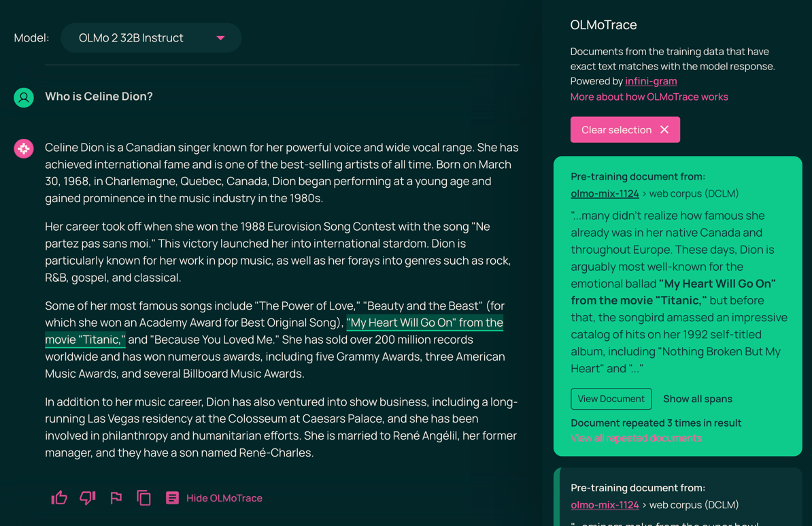Click bold "My Heart Will Go On" in green card
This screenshot has height=526, width=812.
[x=717, y=284]
